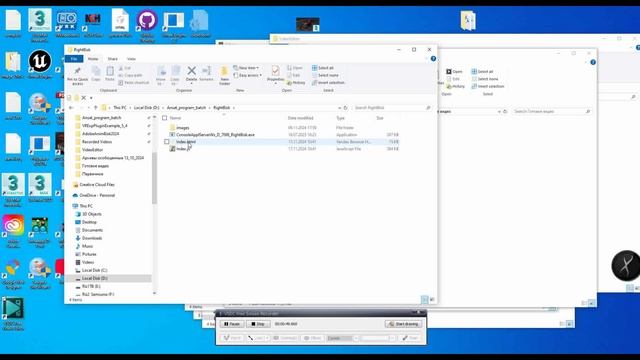640x360 pixels.
Task: Click Select none in the front window's ribbon
Action: pos(325,76)
